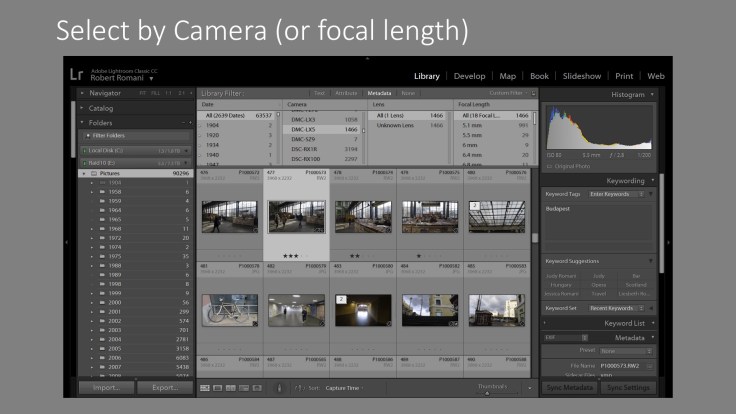Image resolution: width=736 pixels, height=414 pixels.
Task: Click the Painter spray can tool
Action: pos(279,387)
